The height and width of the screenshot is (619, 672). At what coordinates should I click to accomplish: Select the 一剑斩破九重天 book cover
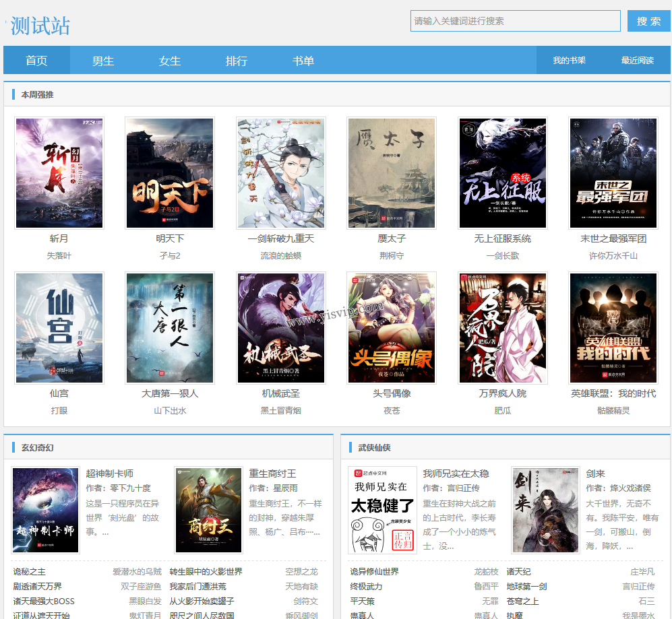[281, 173]
